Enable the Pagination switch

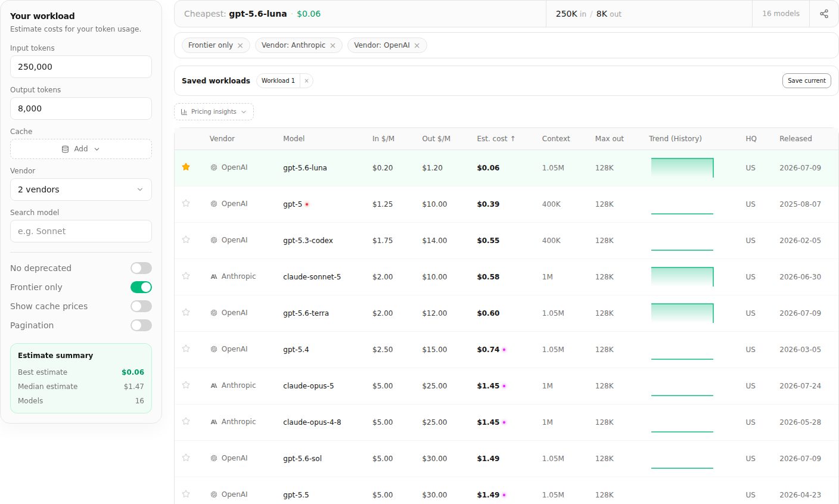141,325
